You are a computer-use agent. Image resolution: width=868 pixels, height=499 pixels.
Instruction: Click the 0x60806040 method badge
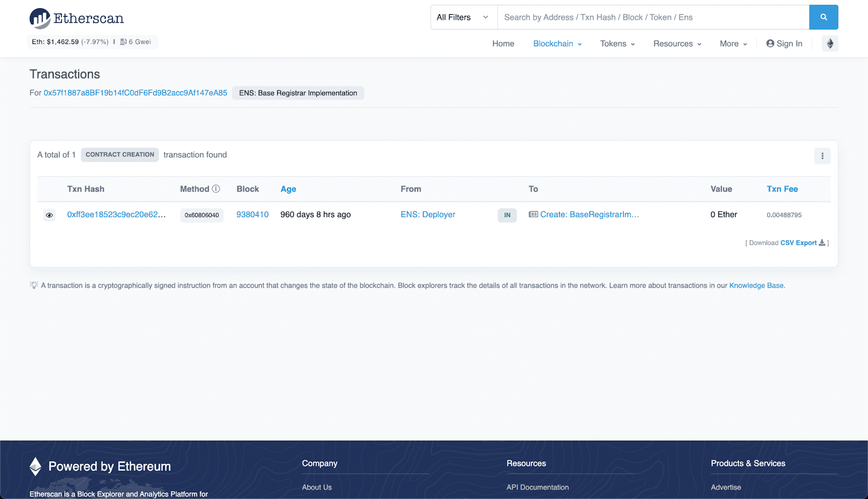(202, 215)
